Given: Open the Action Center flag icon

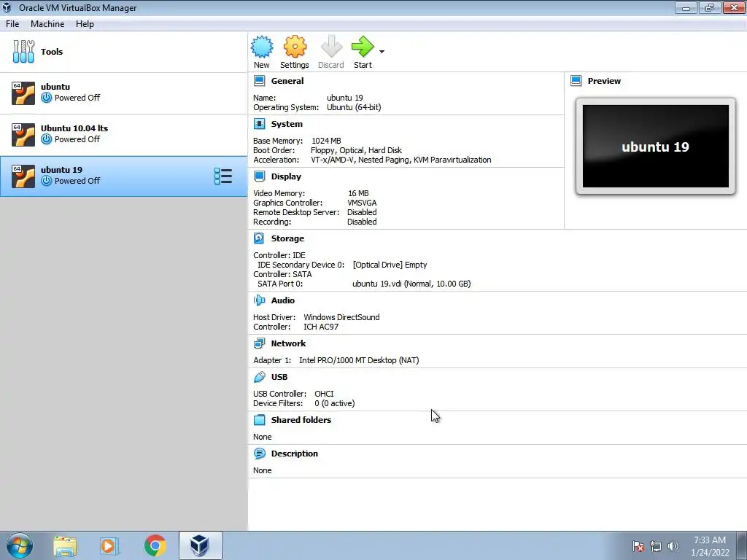Looking at the screenshot, I should tap(638, 546).
